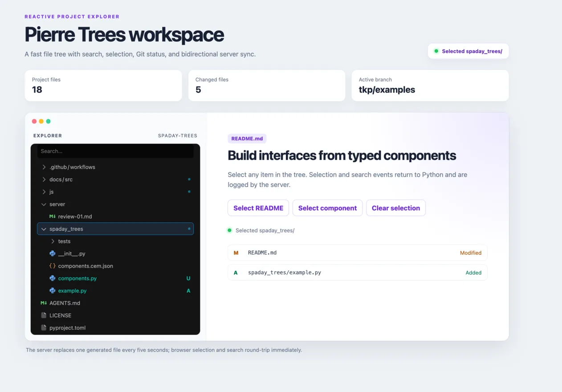Collapse the server folder
This screenshot has height=392, width=562.
[44, 204]
